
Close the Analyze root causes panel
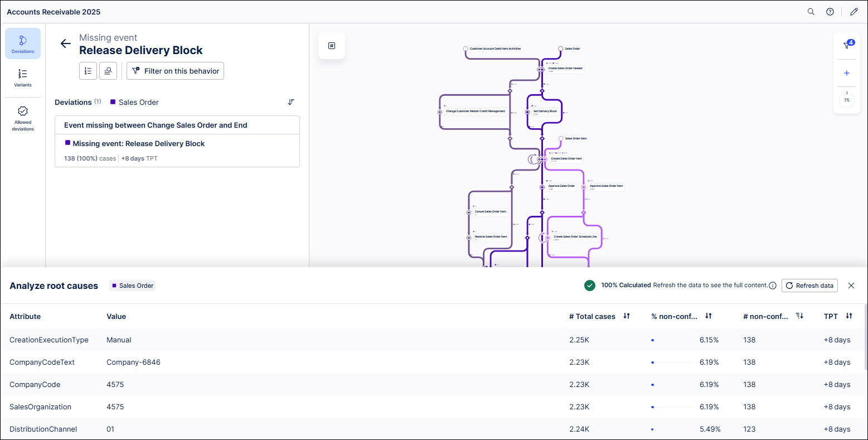tap(851, 286)
